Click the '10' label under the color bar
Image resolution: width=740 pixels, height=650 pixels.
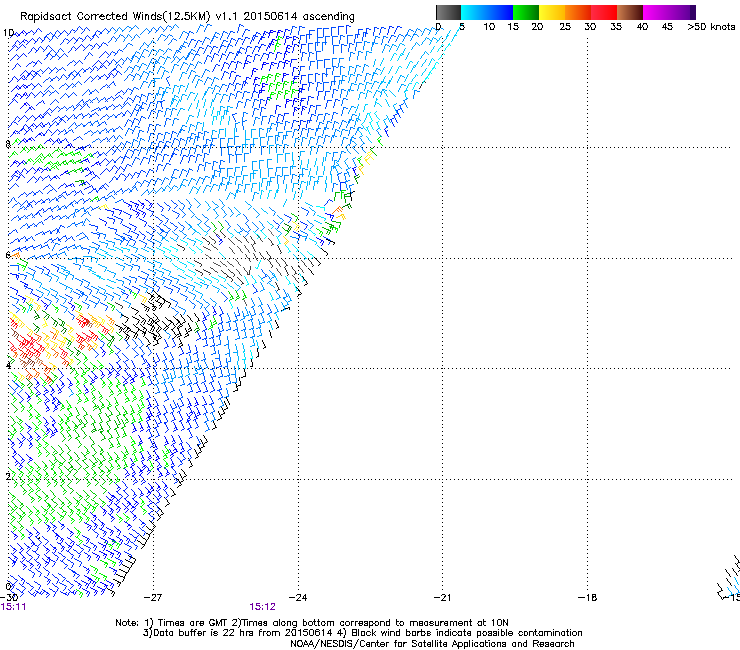point(489,27)
